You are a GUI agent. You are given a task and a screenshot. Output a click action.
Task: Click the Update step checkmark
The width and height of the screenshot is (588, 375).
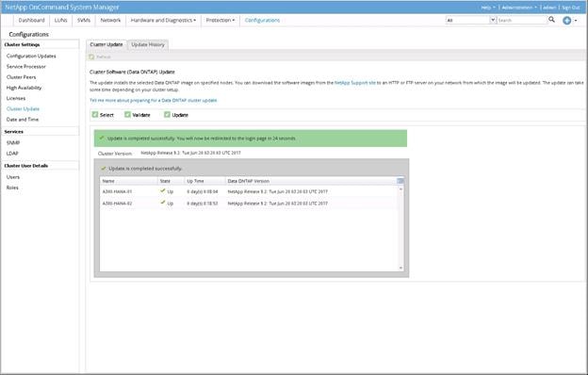[167, 114]
